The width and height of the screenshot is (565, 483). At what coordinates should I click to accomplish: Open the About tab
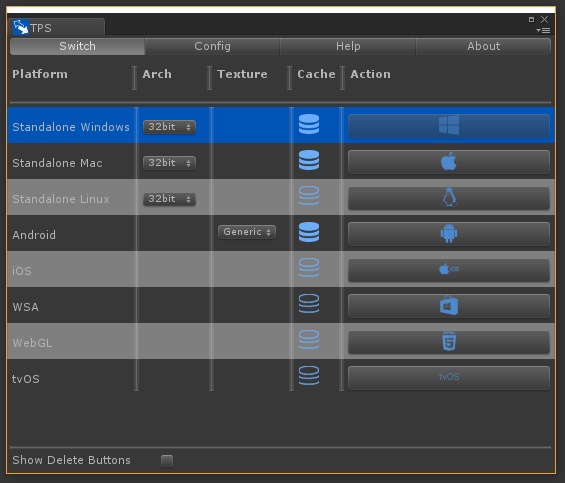click(x=484, y=46)
